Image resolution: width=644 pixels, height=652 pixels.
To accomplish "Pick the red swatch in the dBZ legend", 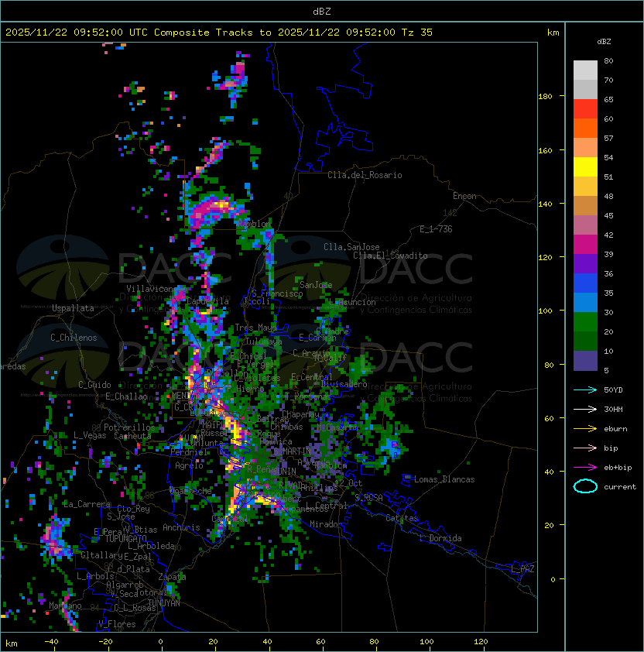I will (x=585, y=109).
